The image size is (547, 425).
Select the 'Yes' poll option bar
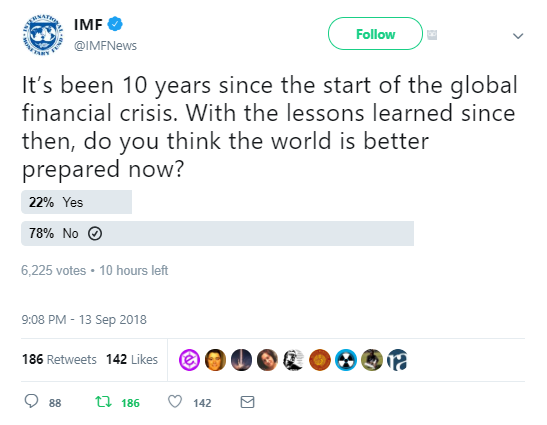click(76, 202)
